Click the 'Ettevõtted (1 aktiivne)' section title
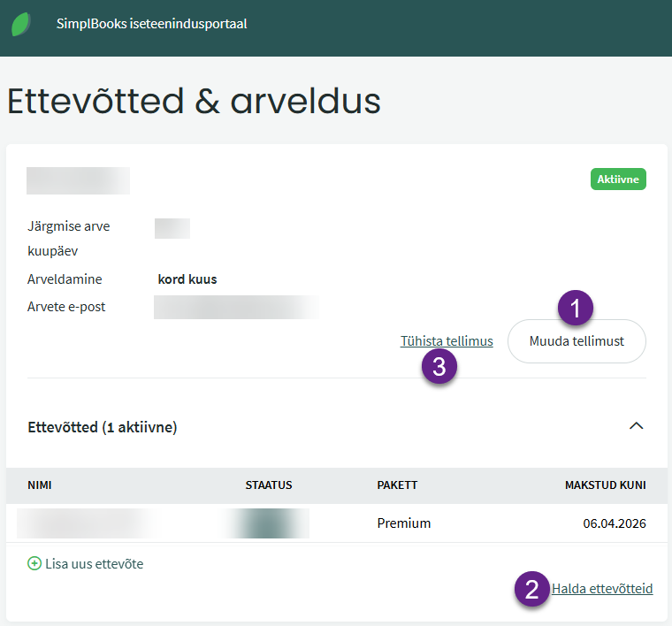Image resolution: width=672 pixels, height=626 pixels. [103, 427]
